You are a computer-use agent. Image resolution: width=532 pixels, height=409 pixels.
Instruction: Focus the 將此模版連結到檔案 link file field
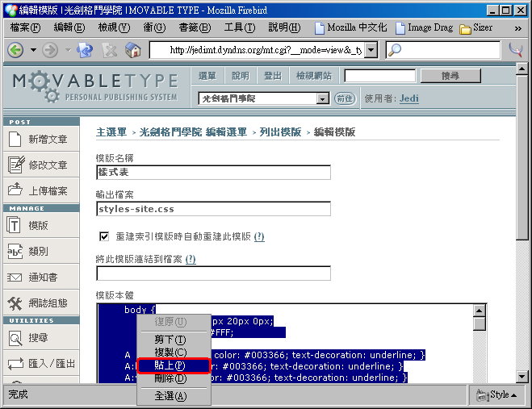[x=213, y=273]
